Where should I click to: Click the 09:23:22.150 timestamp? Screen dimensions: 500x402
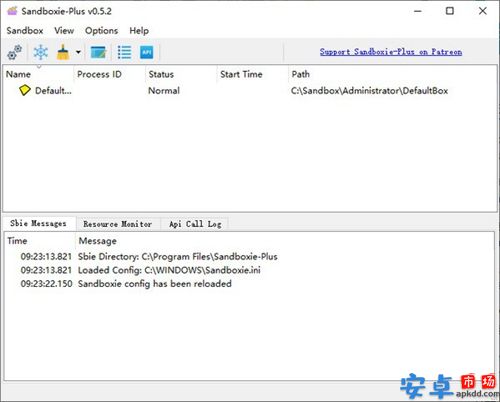click(x=46, y=284)
